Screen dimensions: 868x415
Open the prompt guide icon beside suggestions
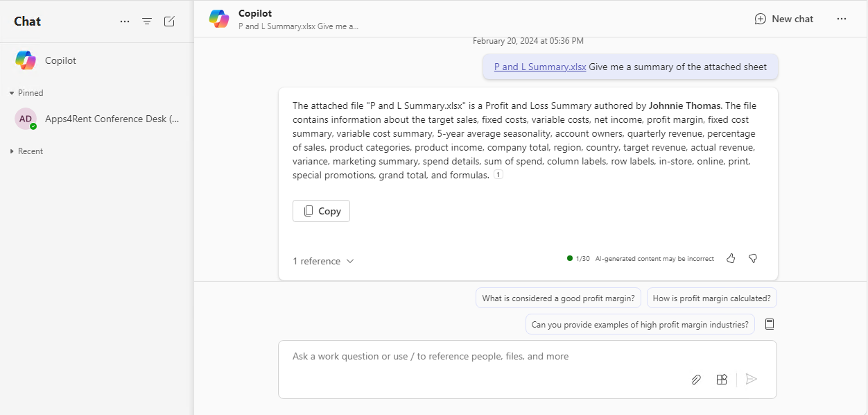point(769,324)
